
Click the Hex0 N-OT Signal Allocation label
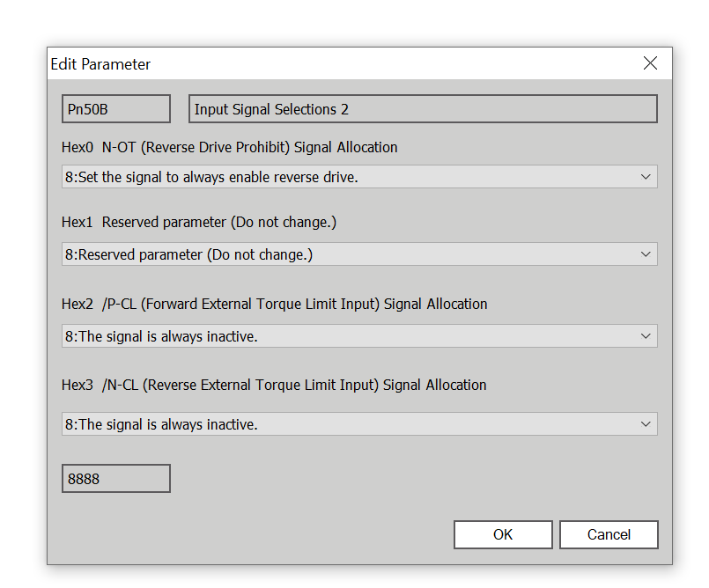click(229, 147)
